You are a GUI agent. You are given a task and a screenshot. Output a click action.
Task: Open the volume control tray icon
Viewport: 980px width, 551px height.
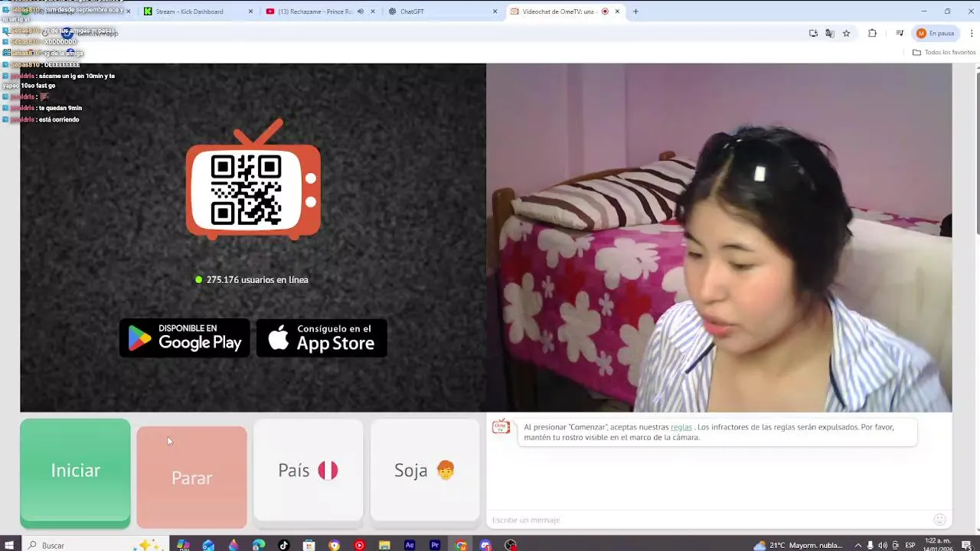click(x=883, y=545)
